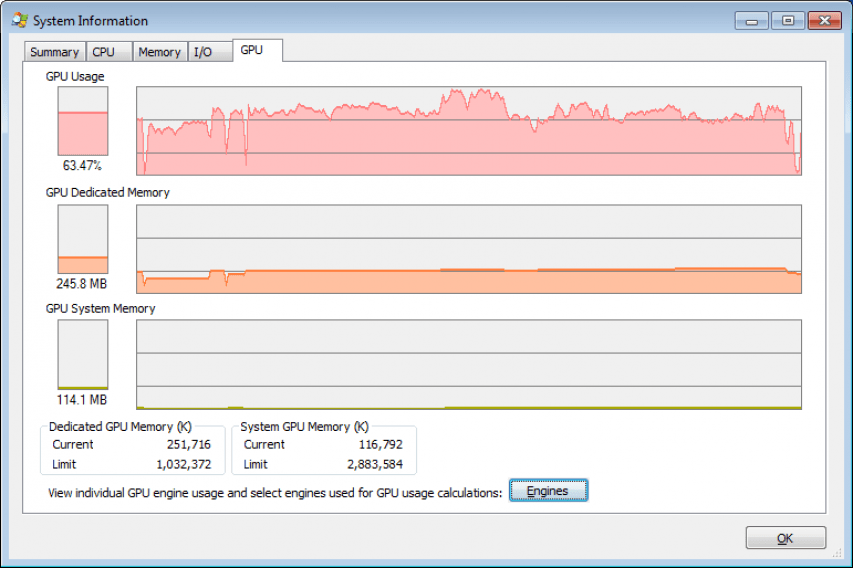The image size is (853, 568).
Task: Maximize the System Information window
Action: pyautogui.click(x=788, y=21)
